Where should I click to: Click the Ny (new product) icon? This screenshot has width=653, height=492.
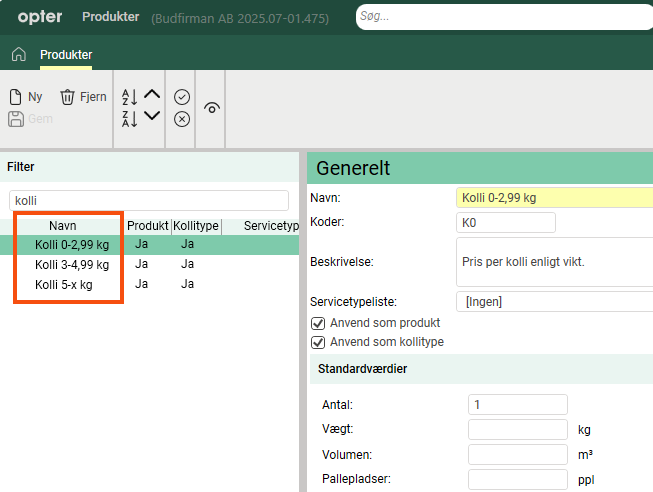click(16, 97)
